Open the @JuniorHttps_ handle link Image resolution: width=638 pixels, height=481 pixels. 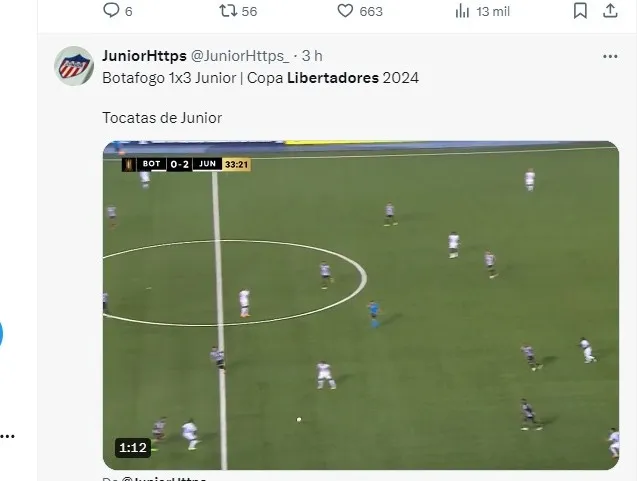(240, 56)
